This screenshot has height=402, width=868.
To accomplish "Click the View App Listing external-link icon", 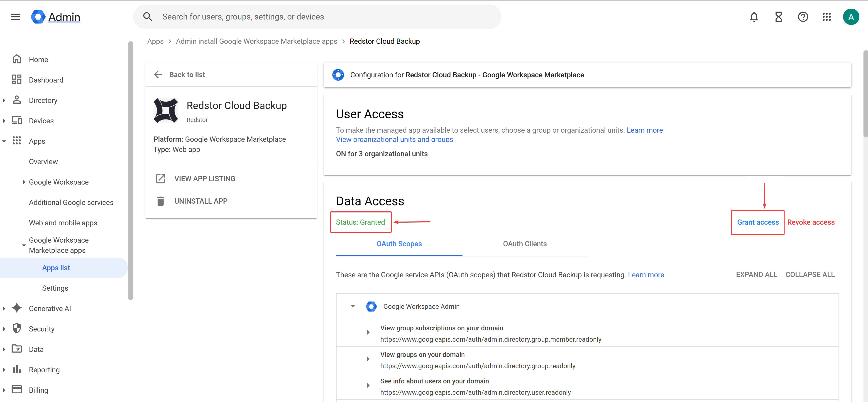I will click(x=160, y=179).
